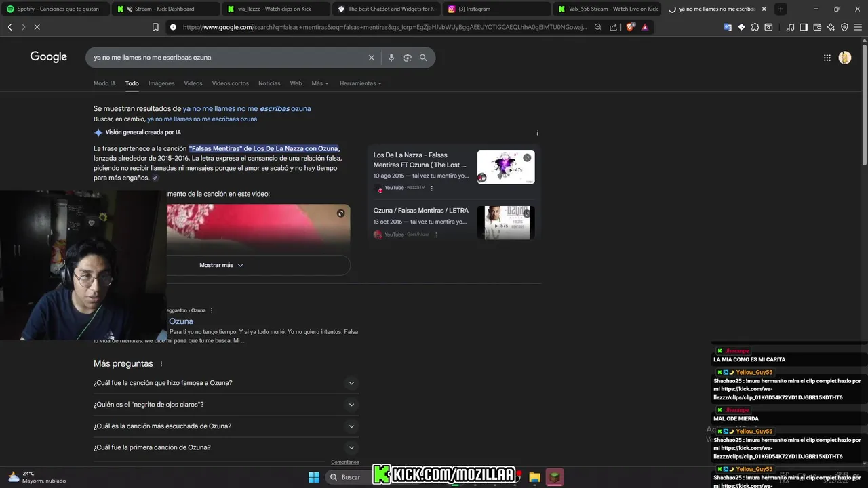Viewport: 868px width, 488px height.
Task: Click the Comentarios feedback link
Action: [344, 462]
